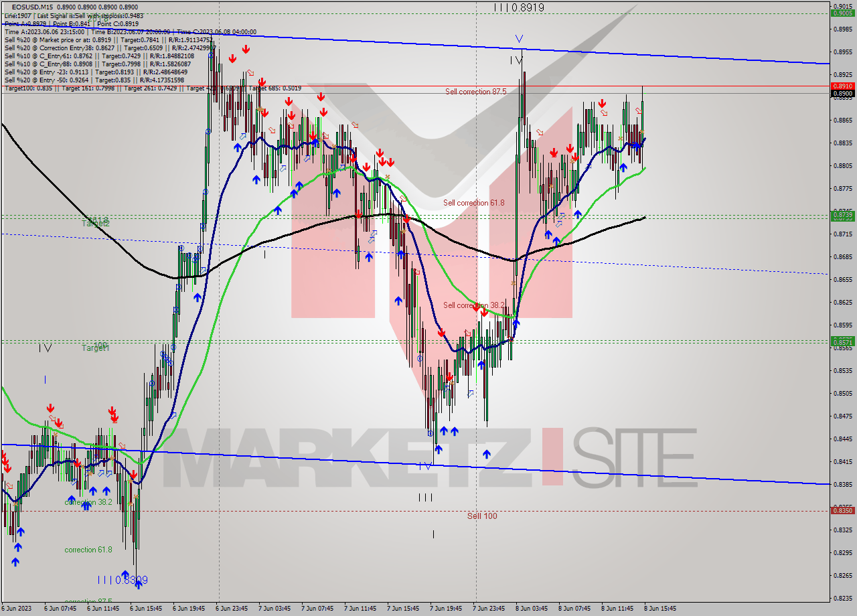This screenshot has height=616, width=857.
Task: Click the '7 Jun 11:45' time label
Action: pyautogui.click(x=360, y=609)
